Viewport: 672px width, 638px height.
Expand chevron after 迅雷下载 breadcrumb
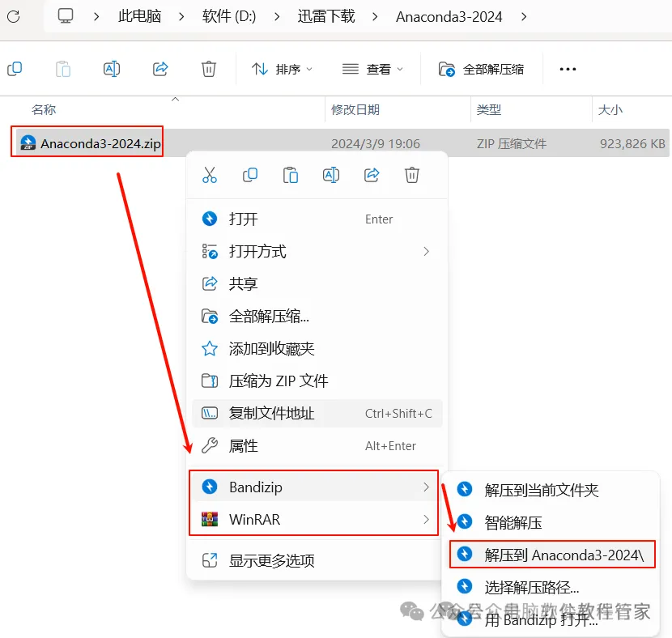pyautogui.click(x=375, y=17)
